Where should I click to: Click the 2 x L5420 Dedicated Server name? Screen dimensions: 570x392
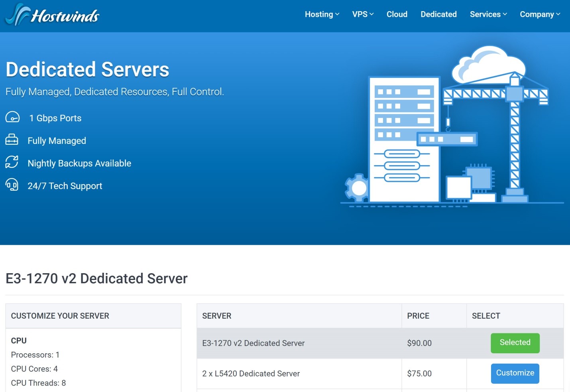tap(251, 374)
